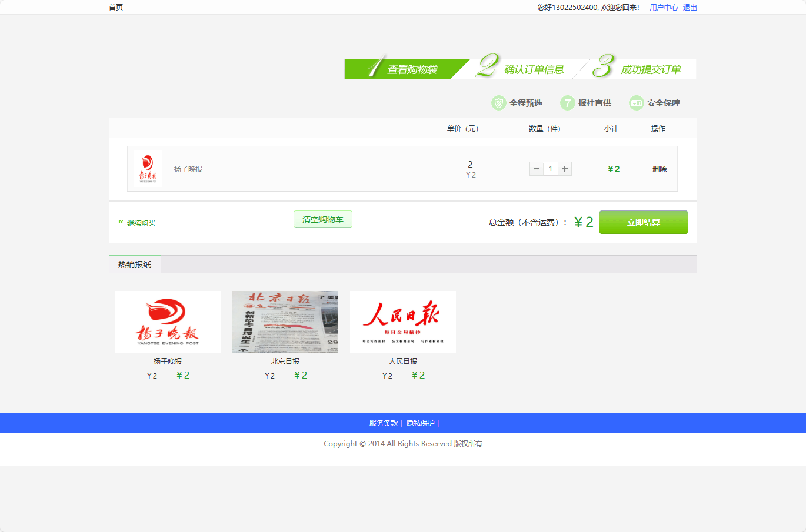Empty the cart with 清空购物车
This screenshot has width=806, height=532.
coord(322,219)
